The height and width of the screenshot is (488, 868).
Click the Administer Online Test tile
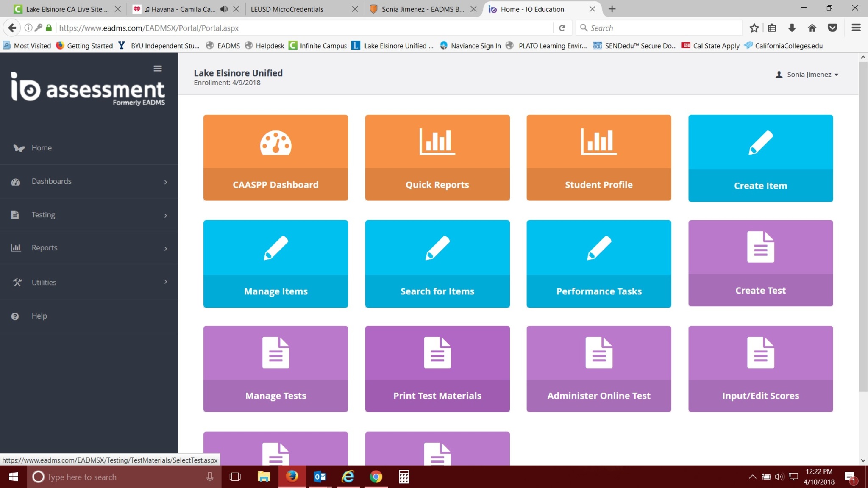598,369
